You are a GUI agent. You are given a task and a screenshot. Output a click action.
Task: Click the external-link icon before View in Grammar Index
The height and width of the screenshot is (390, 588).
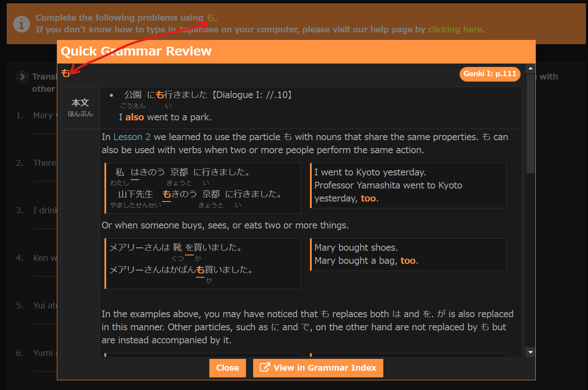pos(265,367)
